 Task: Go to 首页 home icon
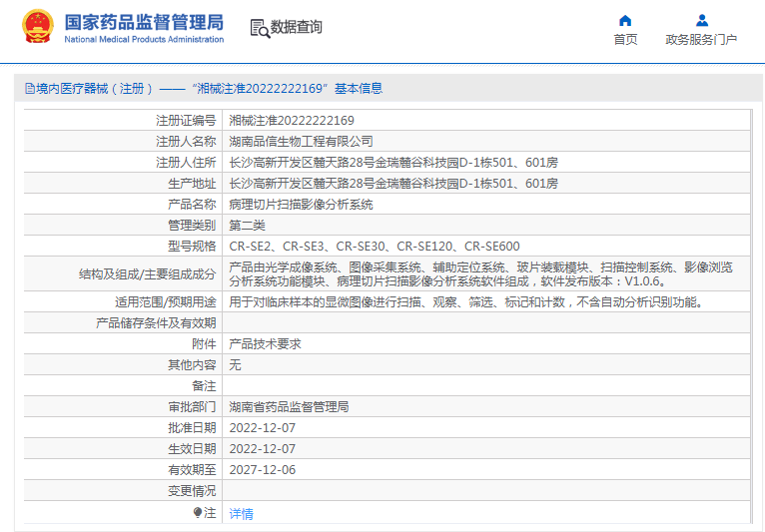(x=625, y=21)
